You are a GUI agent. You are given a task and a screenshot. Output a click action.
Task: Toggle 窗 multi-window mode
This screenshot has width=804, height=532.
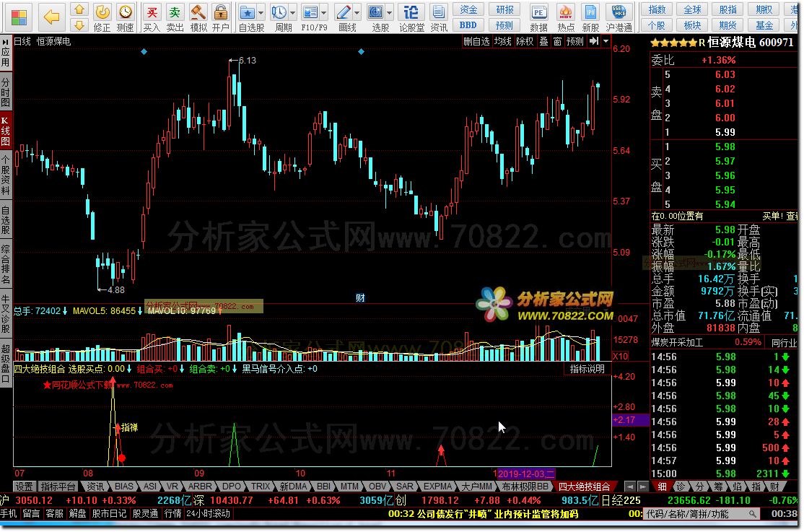click(x=557, y=41)
